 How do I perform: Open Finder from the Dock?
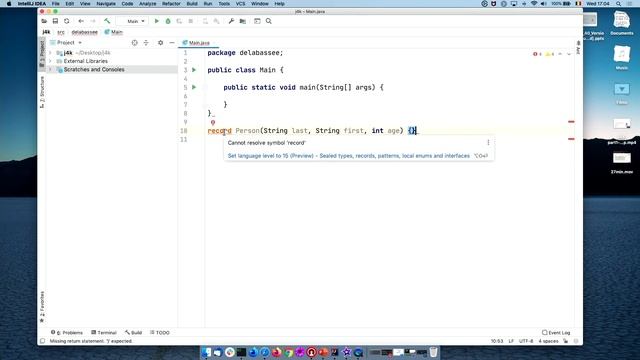pos(207,351)
